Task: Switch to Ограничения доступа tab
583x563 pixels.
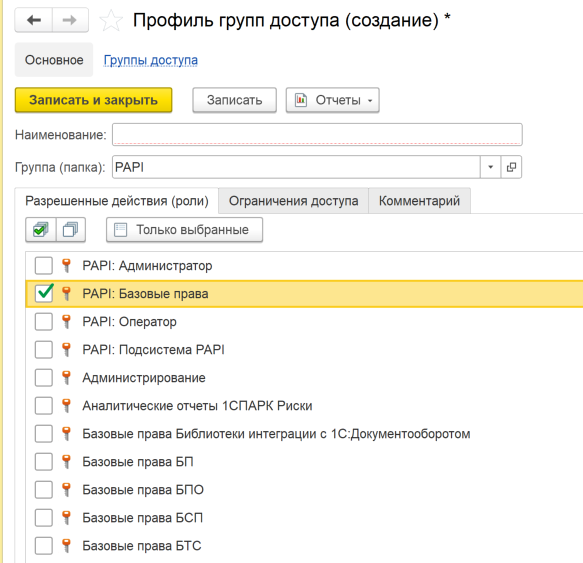Action: 293,201
